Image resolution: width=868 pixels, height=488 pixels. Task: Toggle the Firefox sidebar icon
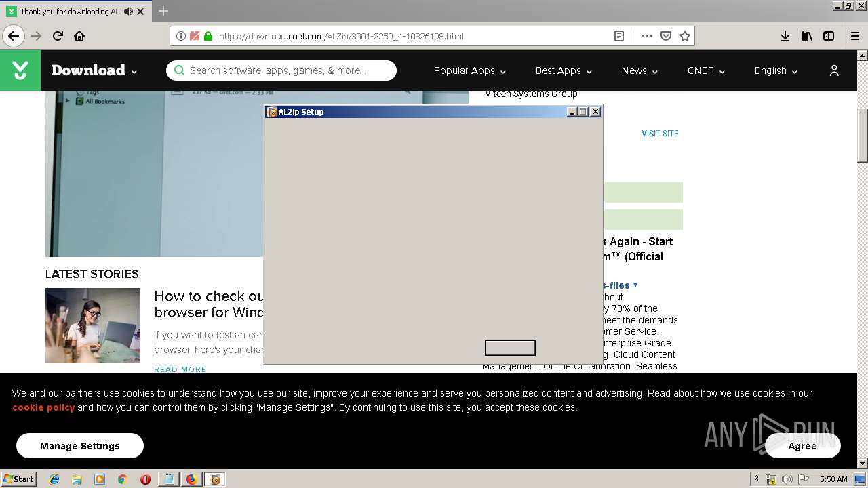829,36
